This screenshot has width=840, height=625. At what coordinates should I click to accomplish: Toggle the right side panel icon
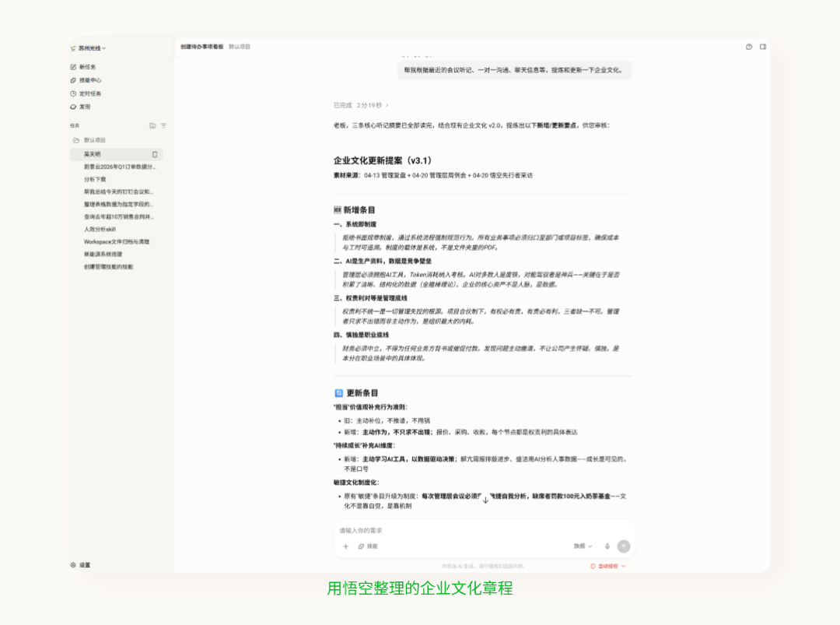(x=763, y=47)
